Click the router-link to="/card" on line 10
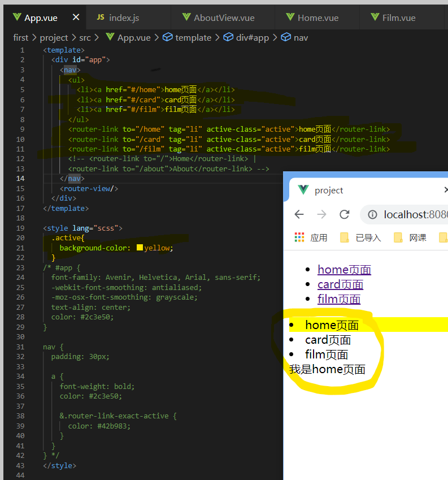 click(229, 139)
